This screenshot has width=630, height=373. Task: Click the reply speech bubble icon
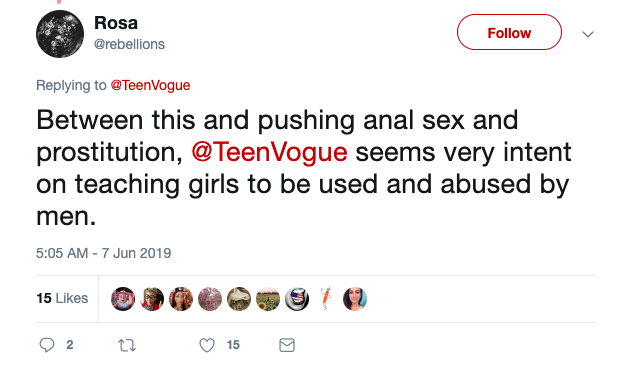(47, 345)
